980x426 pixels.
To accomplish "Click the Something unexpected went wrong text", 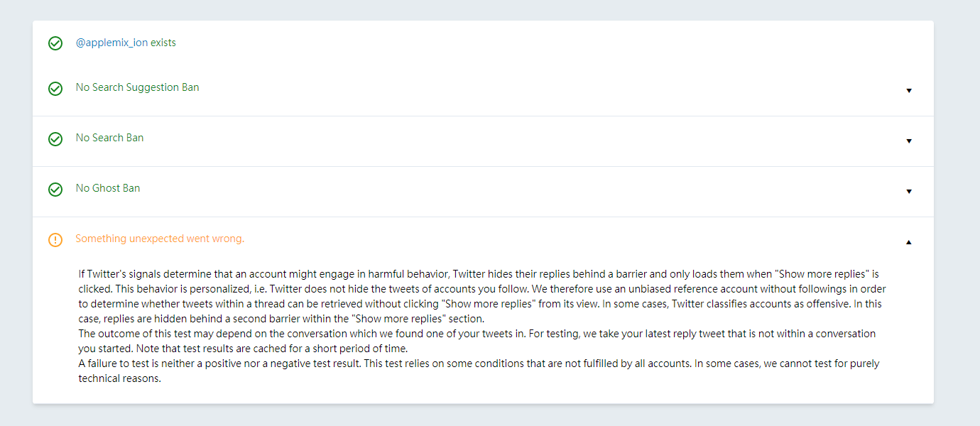I will point(160,239).
